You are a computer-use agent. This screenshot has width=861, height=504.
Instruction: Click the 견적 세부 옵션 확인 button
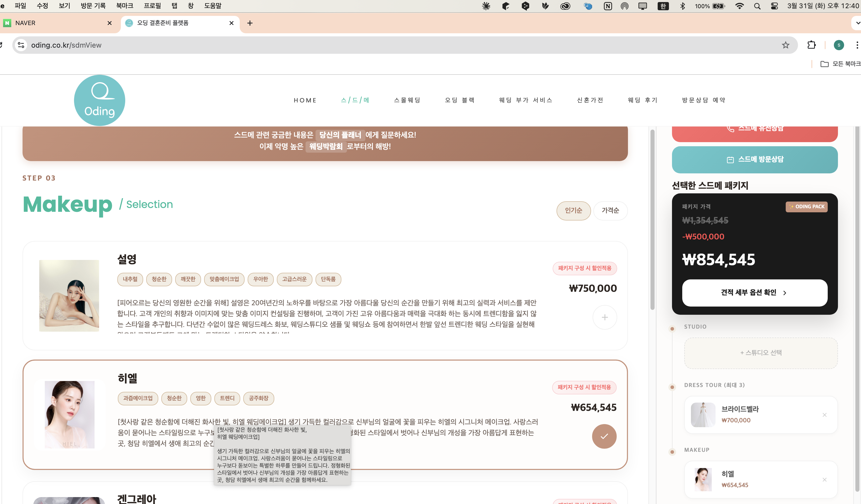[754, 293]
